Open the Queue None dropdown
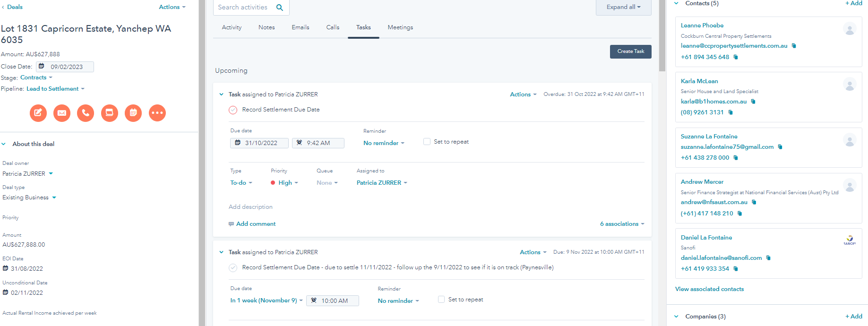 327,183
